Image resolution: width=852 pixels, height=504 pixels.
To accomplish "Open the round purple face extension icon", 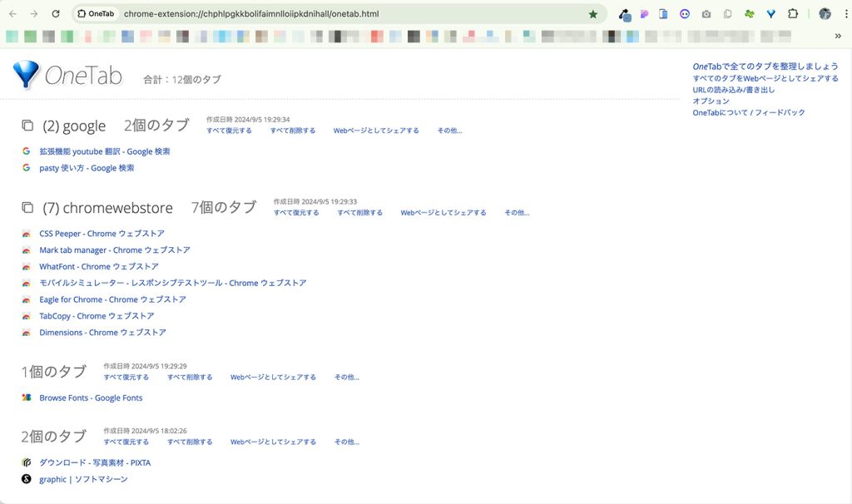I will 685,14.
